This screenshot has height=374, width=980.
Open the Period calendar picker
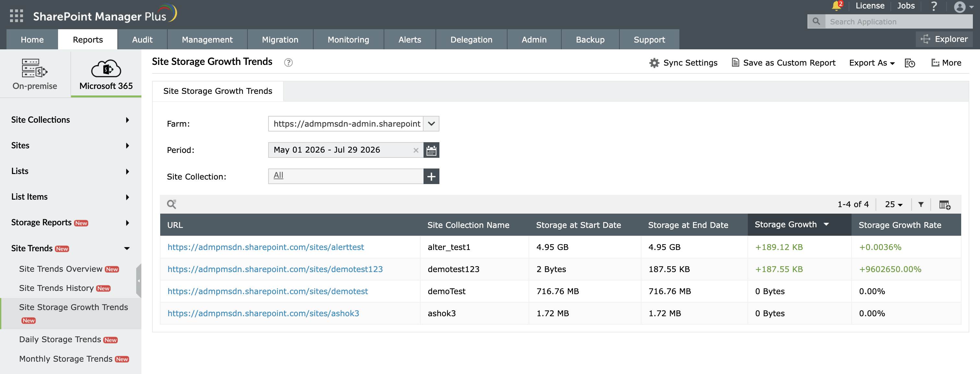(431, 150)
